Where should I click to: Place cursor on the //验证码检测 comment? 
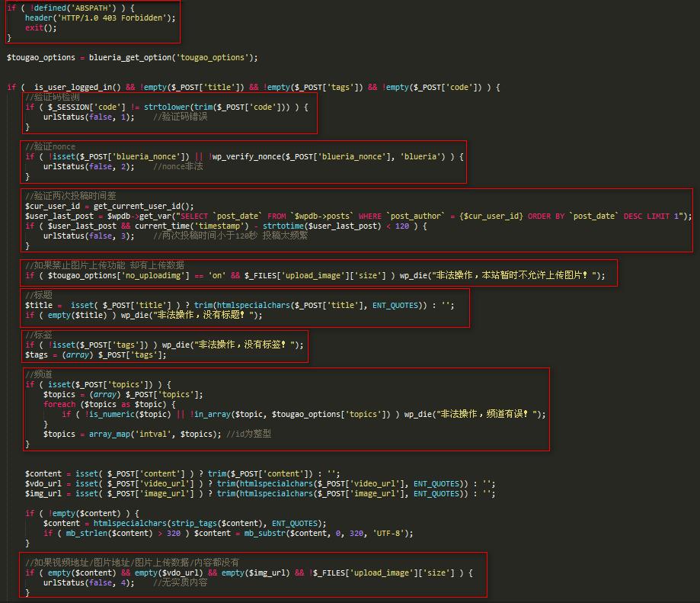pyautogui.click(x=52, y=97)
